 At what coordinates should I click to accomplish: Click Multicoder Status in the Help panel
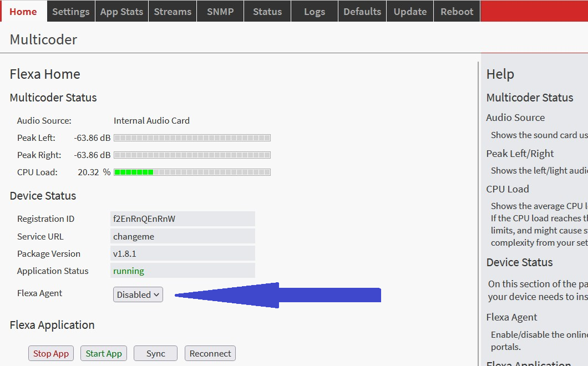point(530,98)
